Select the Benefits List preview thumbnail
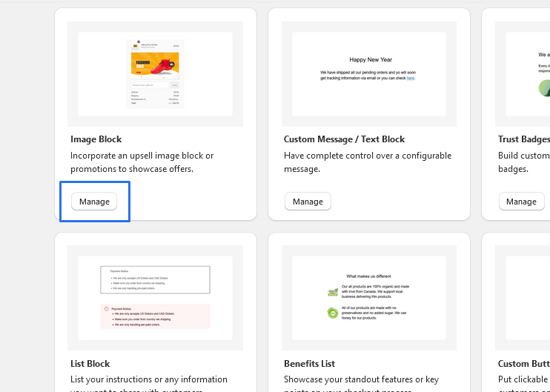Screen dimensions: 550x392 click(x=368, y=298)
